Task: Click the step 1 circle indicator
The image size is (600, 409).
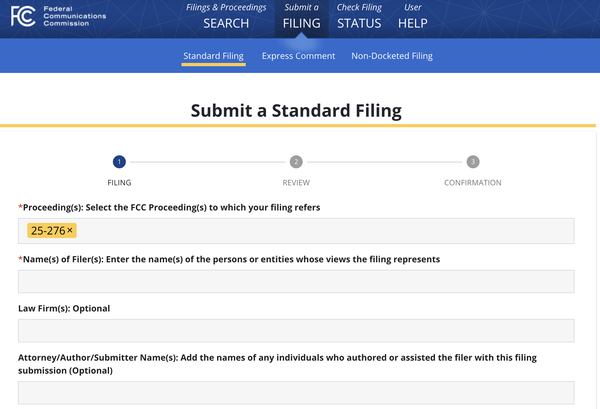Action: tap(119, 162)
